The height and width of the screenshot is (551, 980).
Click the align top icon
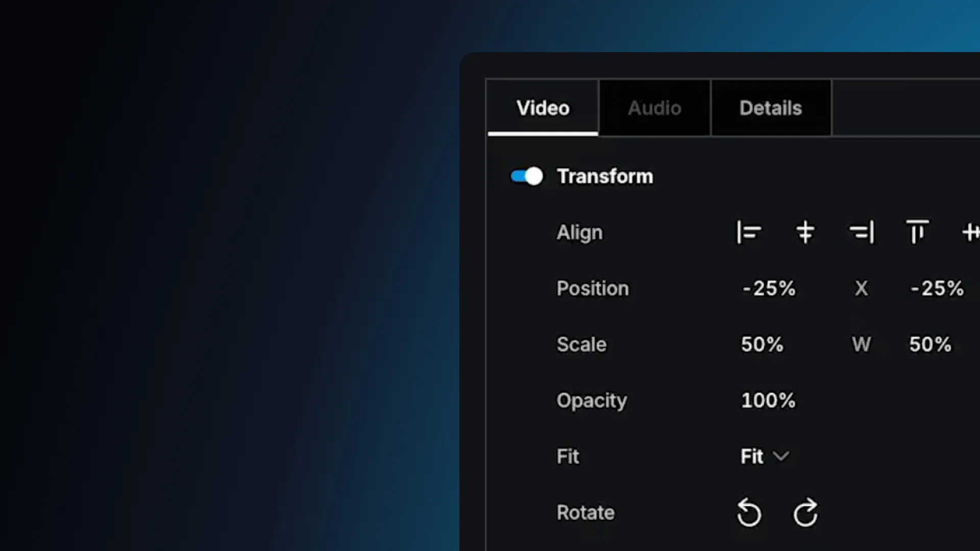pyautogui.click(x=917, y=232)
